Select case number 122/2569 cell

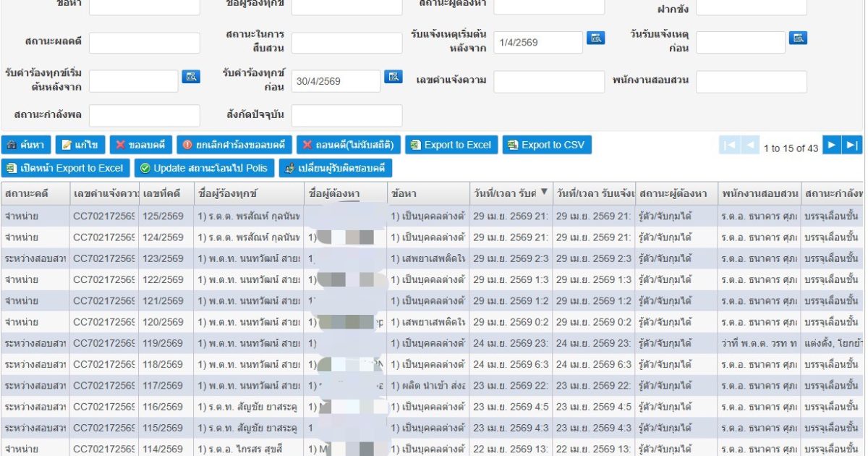pos(166,279)
